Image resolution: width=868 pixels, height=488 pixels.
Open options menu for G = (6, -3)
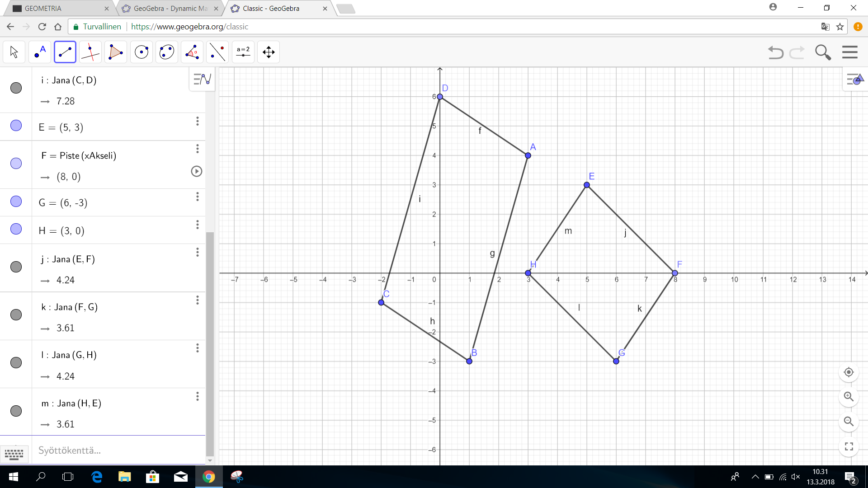coord(198,197)
